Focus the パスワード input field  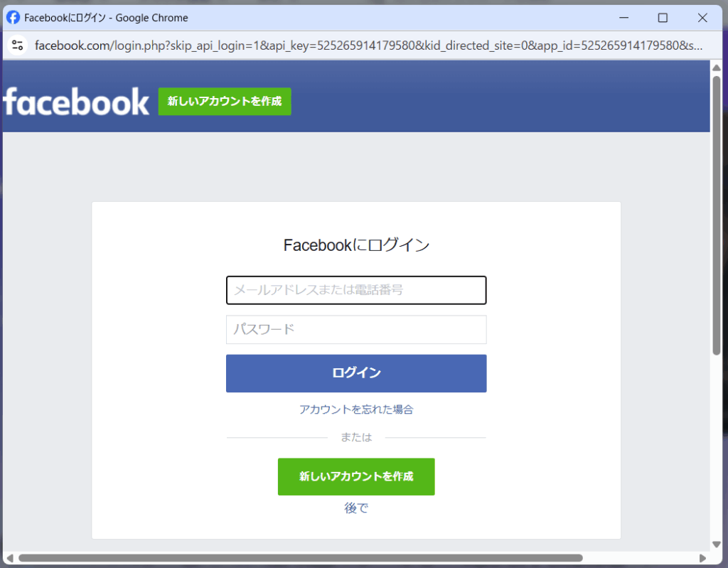[x=356, y=330]
